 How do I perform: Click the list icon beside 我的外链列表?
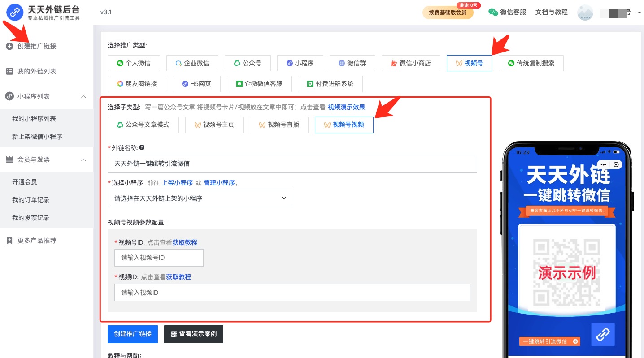[9, 71]
